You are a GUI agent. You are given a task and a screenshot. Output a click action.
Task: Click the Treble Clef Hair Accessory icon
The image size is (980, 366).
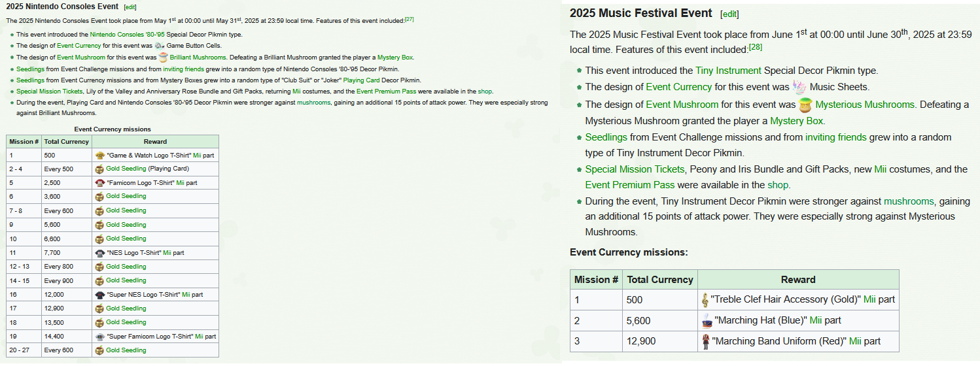click(705, 300)
